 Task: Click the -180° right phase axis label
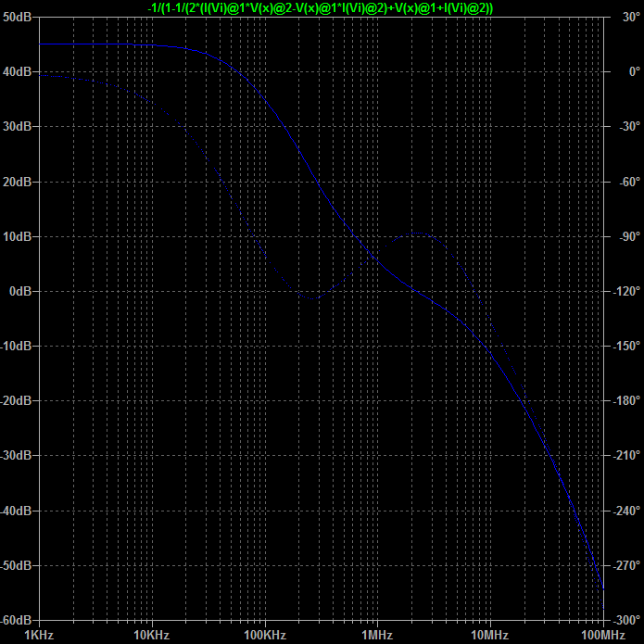click(626, 400)
